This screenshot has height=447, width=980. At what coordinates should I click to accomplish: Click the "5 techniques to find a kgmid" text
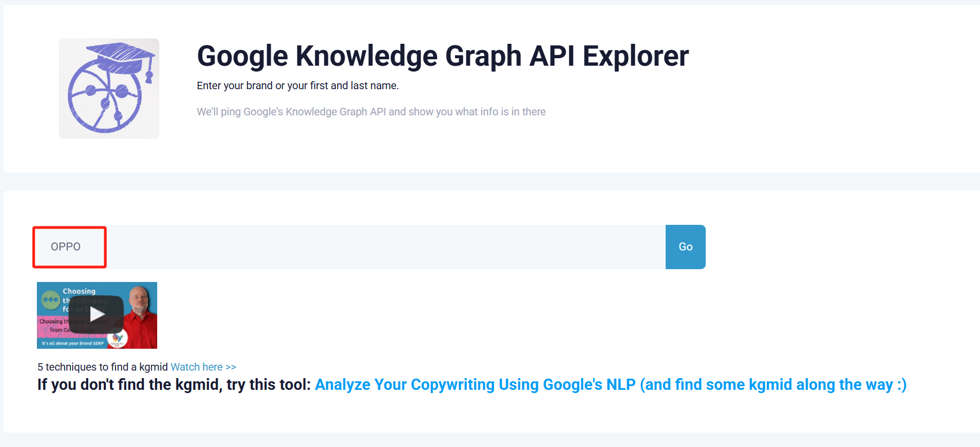[102, 367]
